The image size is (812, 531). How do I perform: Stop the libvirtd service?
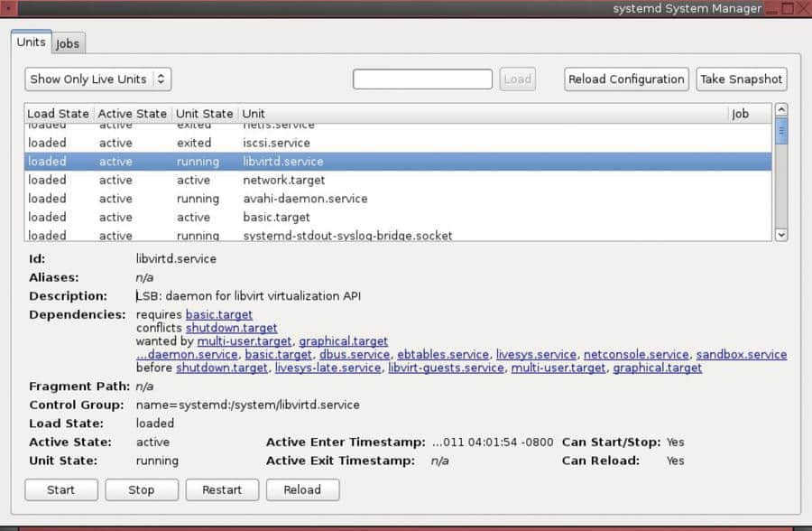(x=142, y=490)
